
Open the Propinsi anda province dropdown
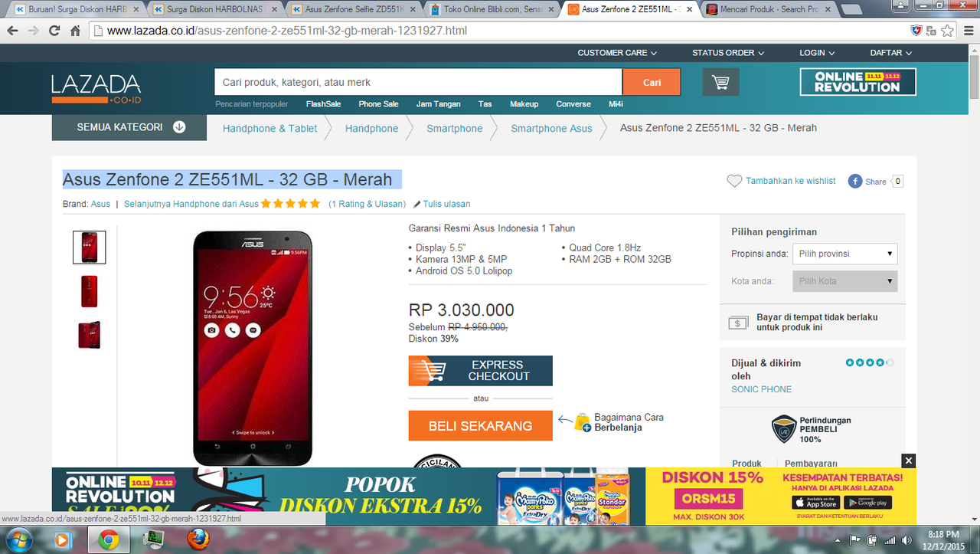[x=844, y=254]
